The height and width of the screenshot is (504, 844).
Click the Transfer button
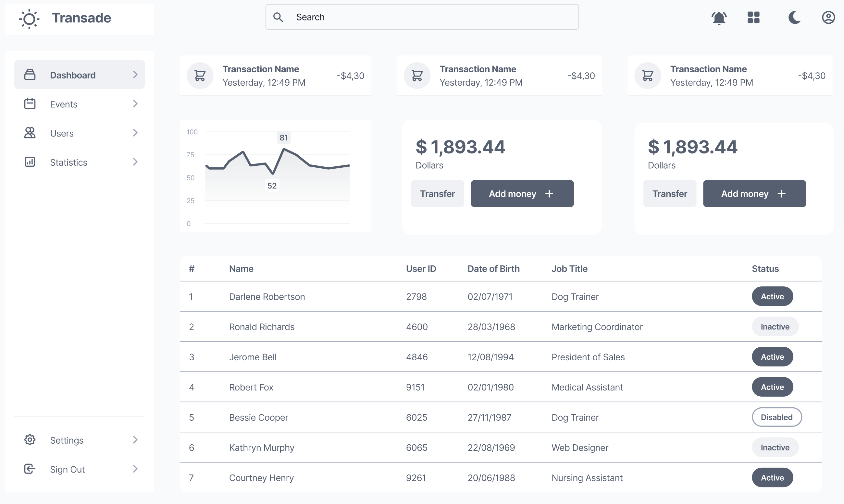click(438, 194)
